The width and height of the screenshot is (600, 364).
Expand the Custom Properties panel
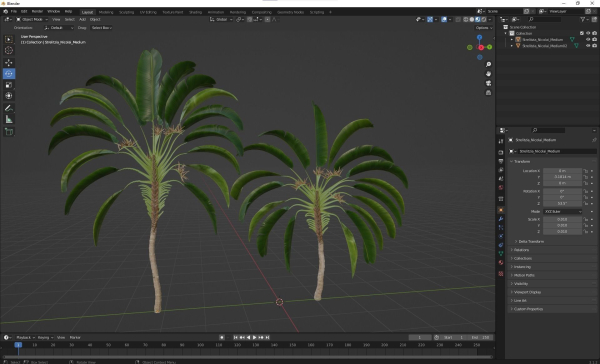(x=528, y=309)
